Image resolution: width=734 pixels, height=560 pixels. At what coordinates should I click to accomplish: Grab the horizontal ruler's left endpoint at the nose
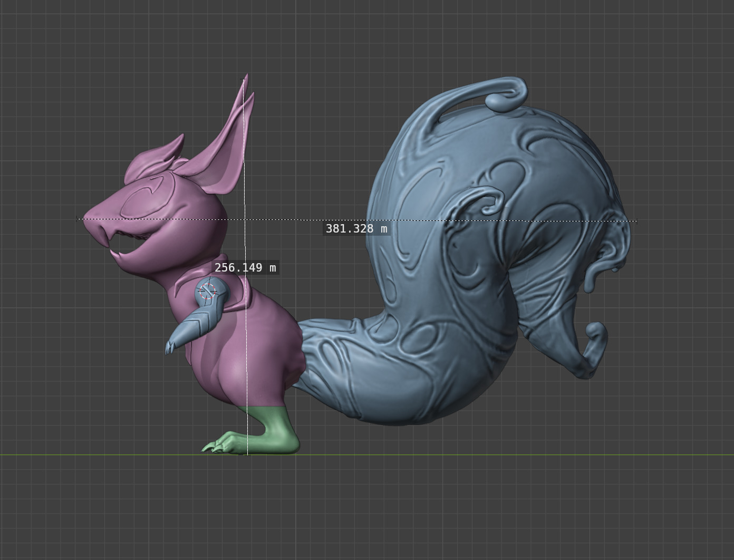coord(78,218)
